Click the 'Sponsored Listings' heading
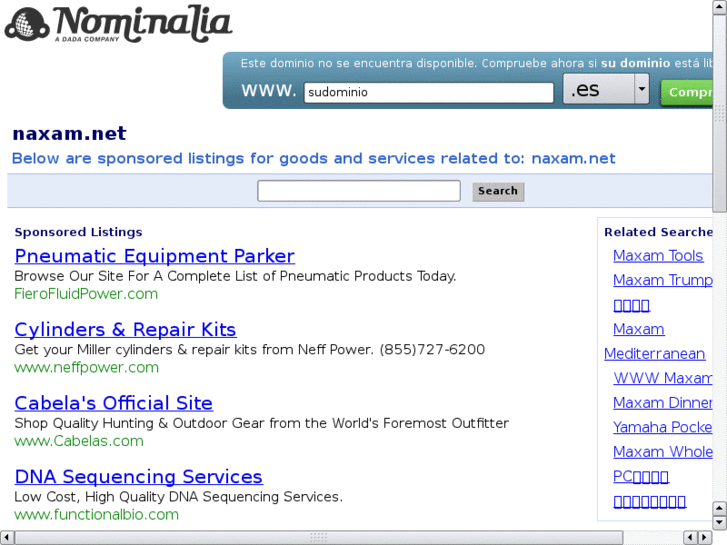 78,232
